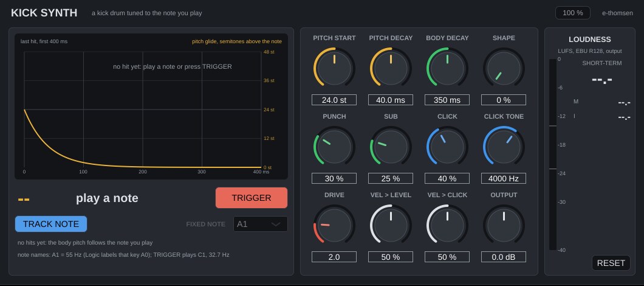Select the 350 ms body decay field
This screenshot has height=286, width=644.
tap(447, 100)
